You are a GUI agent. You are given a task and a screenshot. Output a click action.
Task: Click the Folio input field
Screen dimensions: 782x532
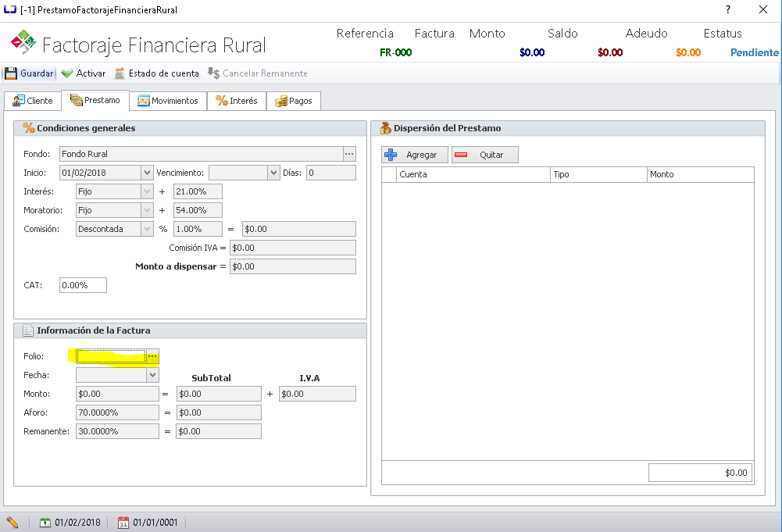[111, 356]
